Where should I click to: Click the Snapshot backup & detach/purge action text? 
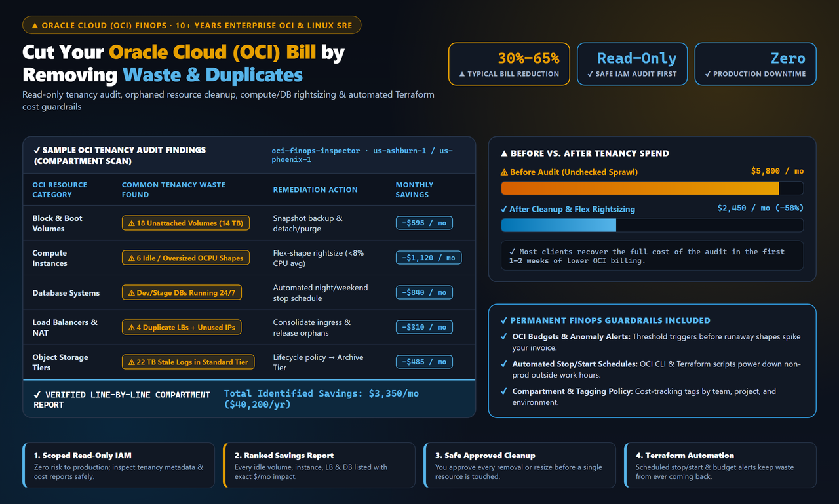click(x=308, y=223)
